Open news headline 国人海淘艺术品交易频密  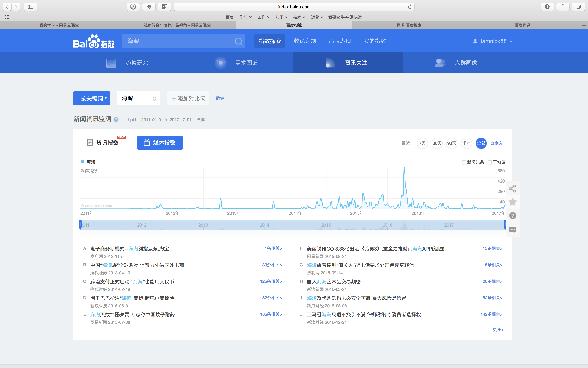pos(334,282)
